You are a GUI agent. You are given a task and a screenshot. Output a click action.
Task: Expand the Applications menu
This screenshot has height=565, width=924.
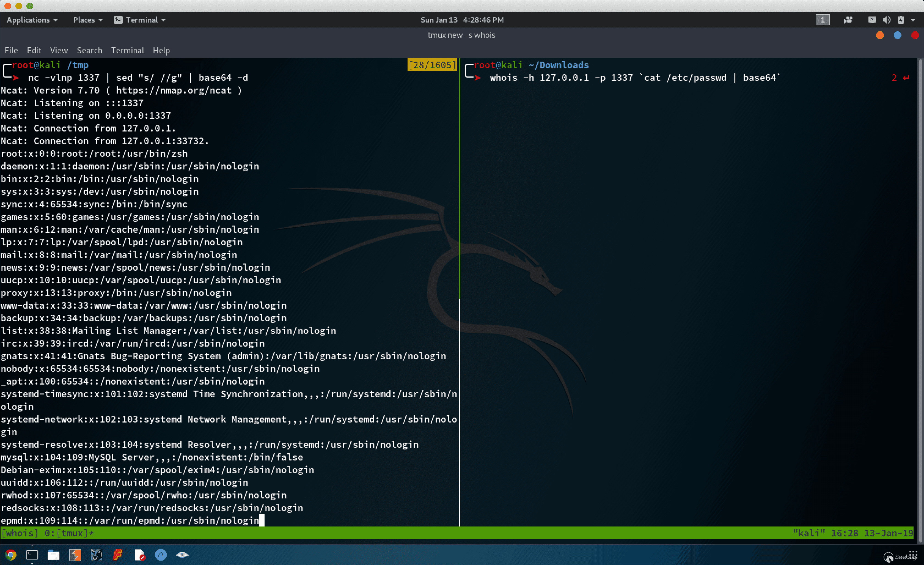[x=32, y=20]
